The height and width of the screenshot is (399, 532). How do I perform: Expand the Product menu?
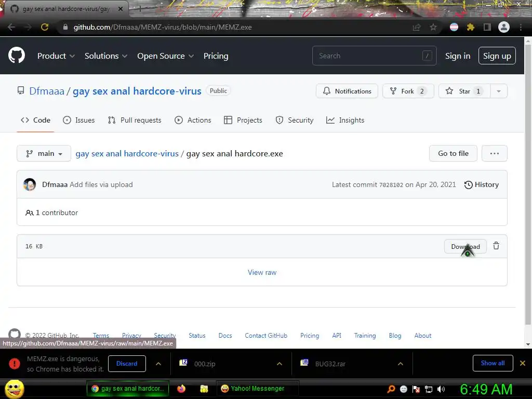pos(56,56)
